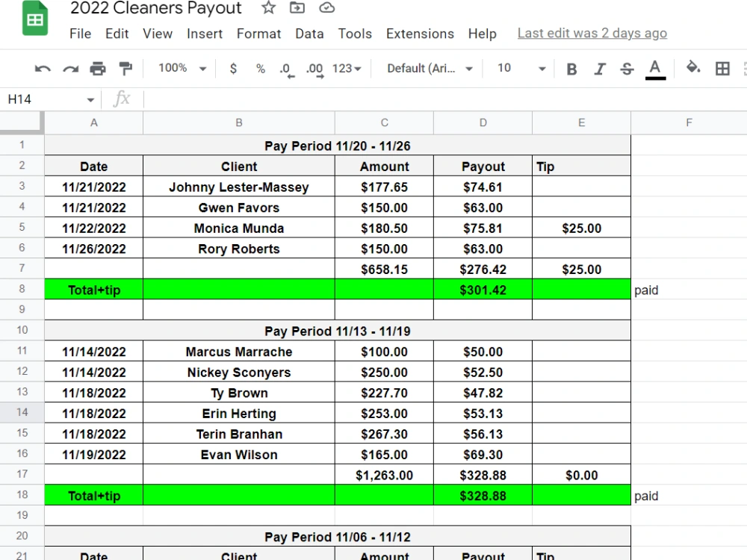Select column D header
747x560 pixels.
click(x=483, y=123)
